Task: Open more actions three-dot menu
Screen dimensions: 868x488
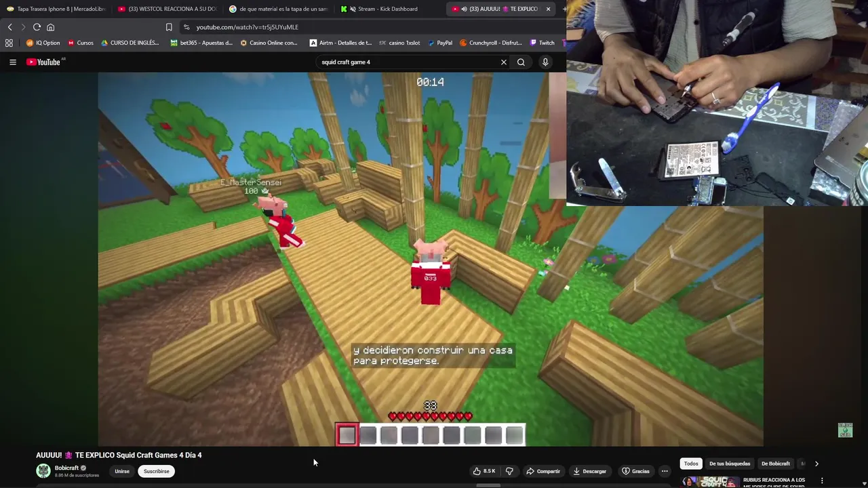Action: (665, 471)
